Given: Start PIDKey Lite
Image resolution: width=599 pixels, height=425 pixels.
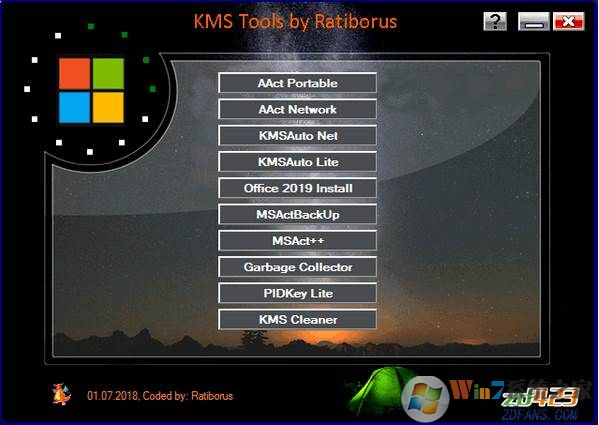Looking at the screenshot, I should (297, 293).
